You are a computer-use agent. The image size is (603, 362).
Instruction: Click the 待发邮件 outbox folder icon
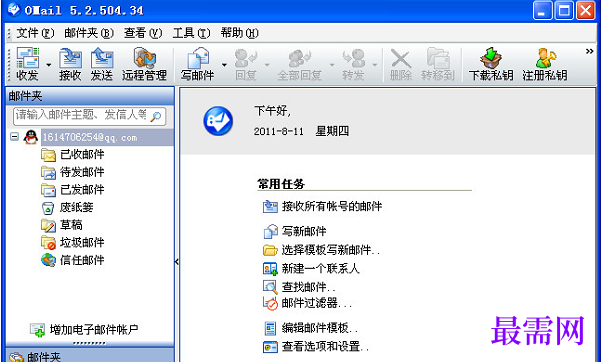[48, 172]
